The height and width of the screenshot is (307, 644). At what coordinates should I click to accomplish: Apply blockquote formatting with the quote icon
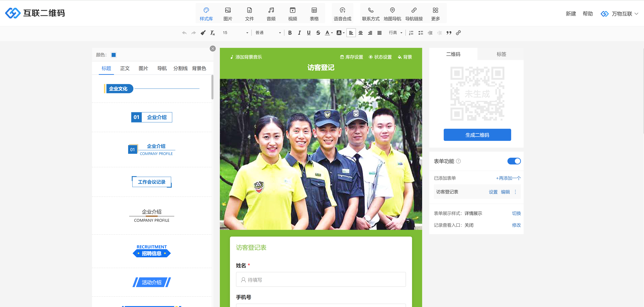pos(449,33)
